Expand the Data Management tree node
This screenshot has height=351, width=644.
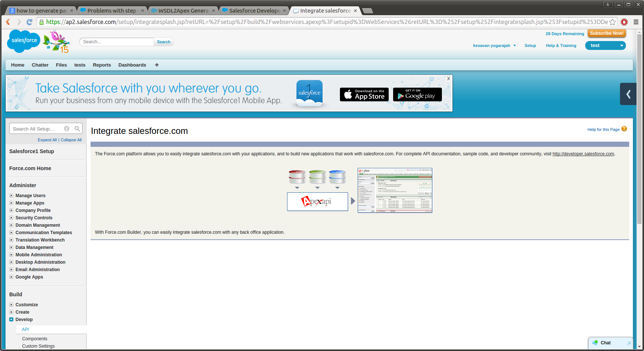[11, 247]
